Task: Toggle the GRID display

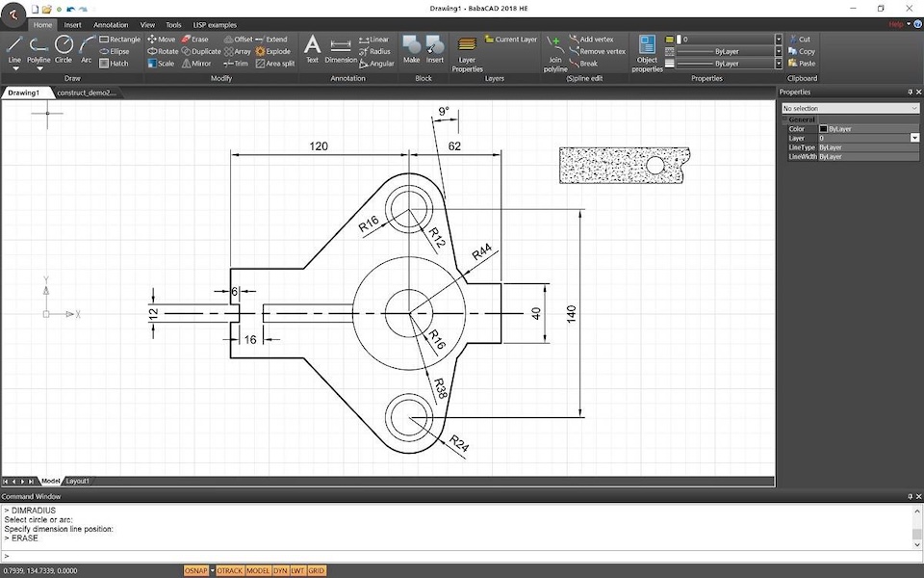Action: pos(315,570)
